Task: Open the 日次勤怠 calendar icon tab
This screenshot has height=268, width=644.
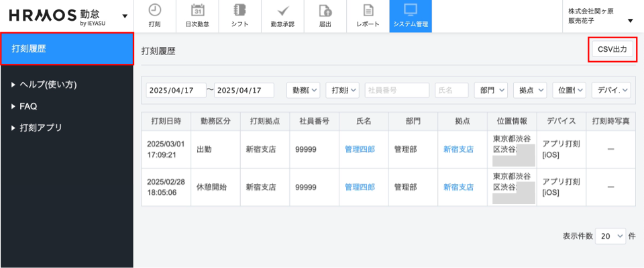Action: pos(197,16)
